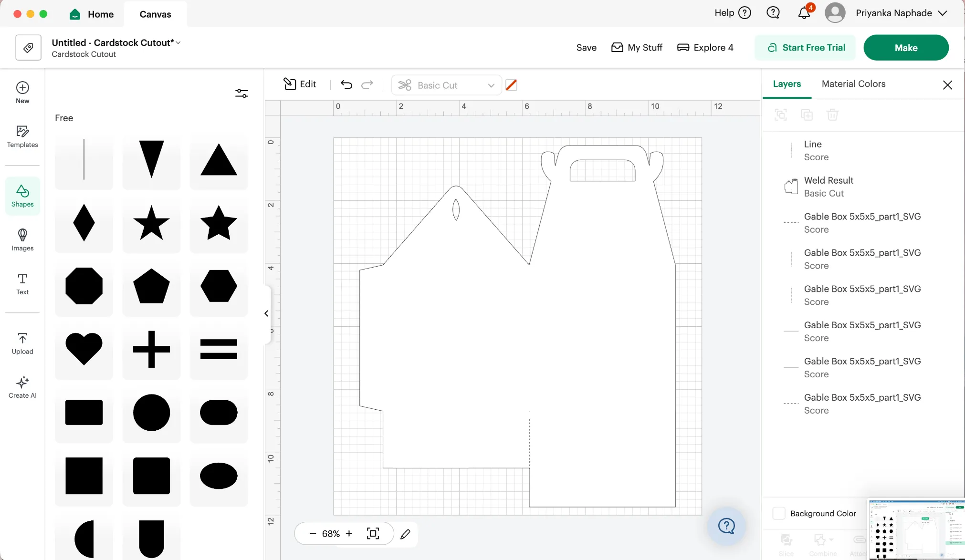Select the Weld Result layer
This screenshot has height=560, width=965.
863,187
